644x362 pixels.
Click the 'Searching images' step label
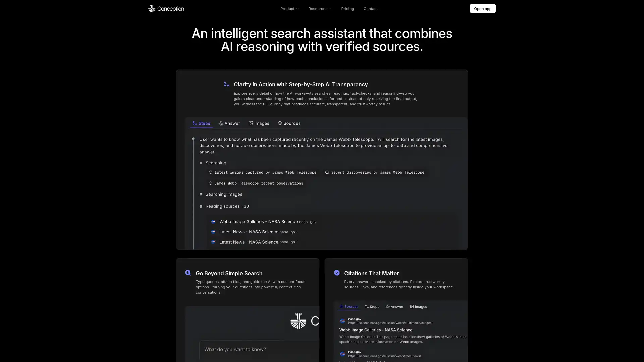click(x=224, y=194)
